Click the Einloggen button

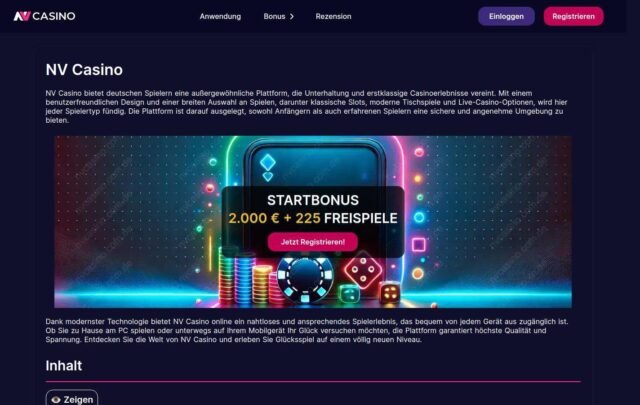point(506,16)
